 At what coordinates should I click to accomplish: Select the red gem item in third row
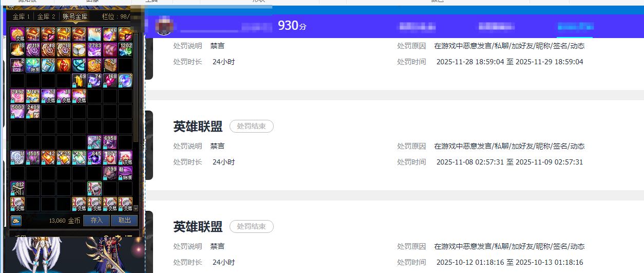point(64,65)
